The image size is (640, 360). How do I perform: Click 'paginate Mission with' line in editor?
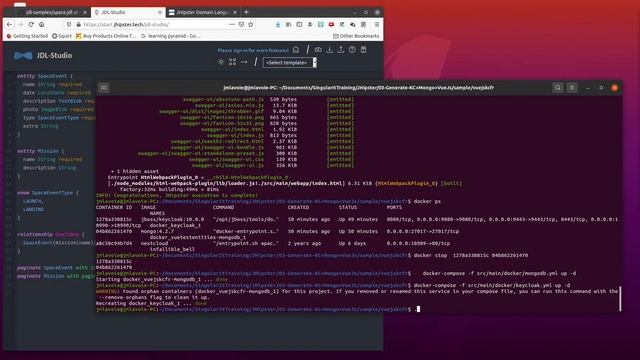click(56, 276)
